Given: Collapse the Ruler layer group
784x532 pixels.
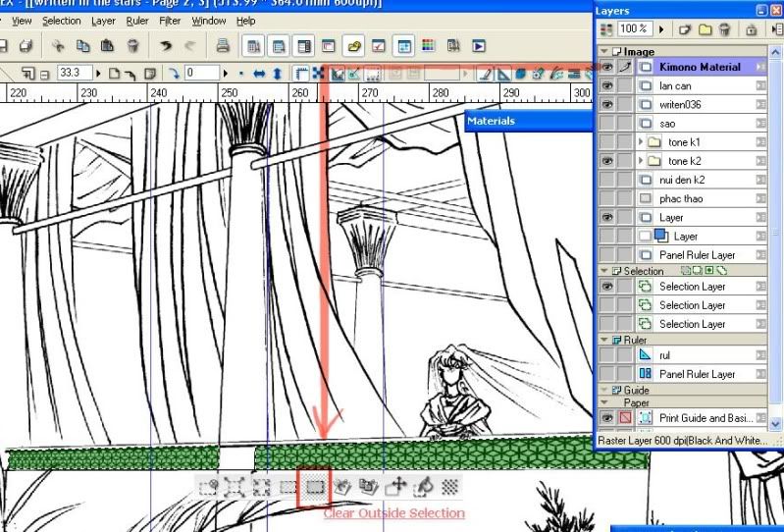Looking at the screenshot, I should 603,340.
